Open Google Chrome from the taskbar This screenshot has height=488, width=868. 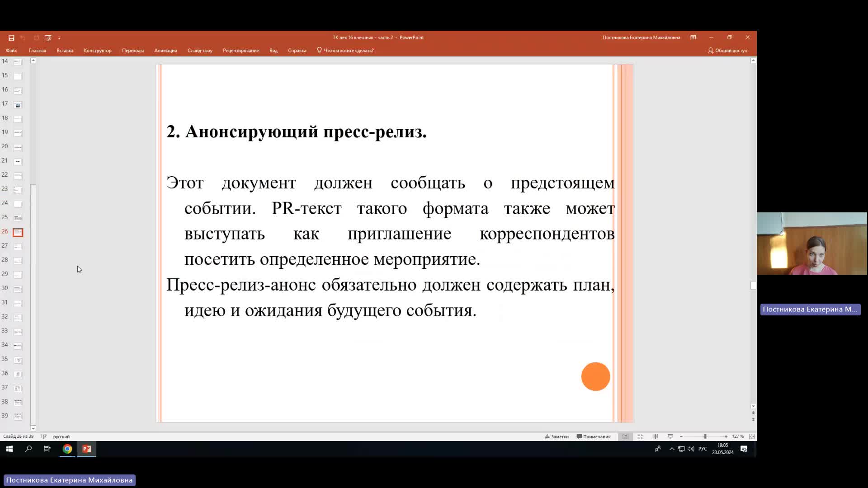[x=67, y=449]
